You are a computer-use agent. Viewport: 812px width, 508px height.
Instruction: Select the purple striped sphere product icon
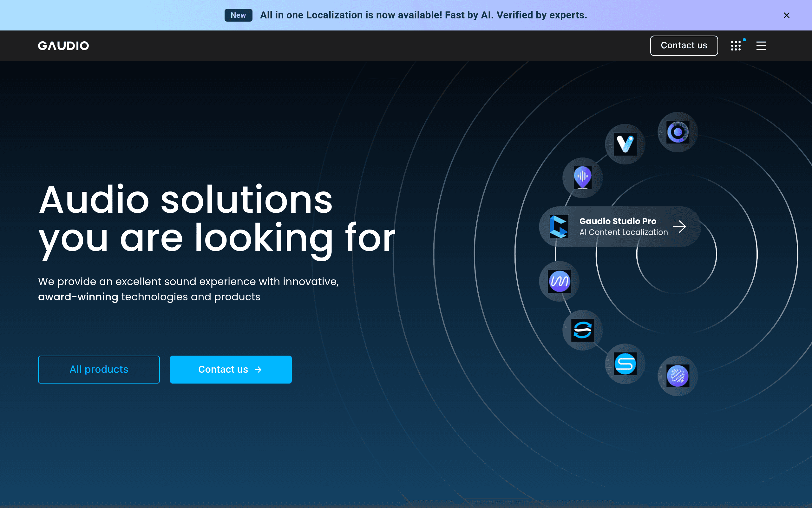click(x=678, y=376)
